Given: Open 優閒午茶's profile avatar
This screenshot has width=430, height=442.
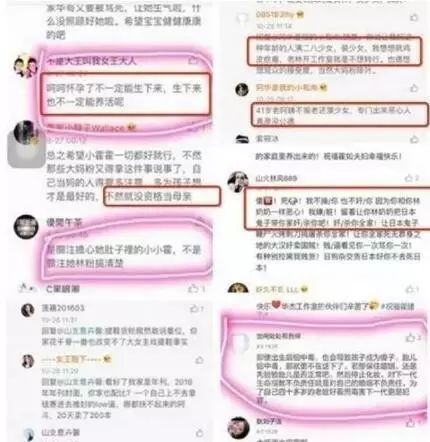Looking at the screenshot, I should click(26, 227).
